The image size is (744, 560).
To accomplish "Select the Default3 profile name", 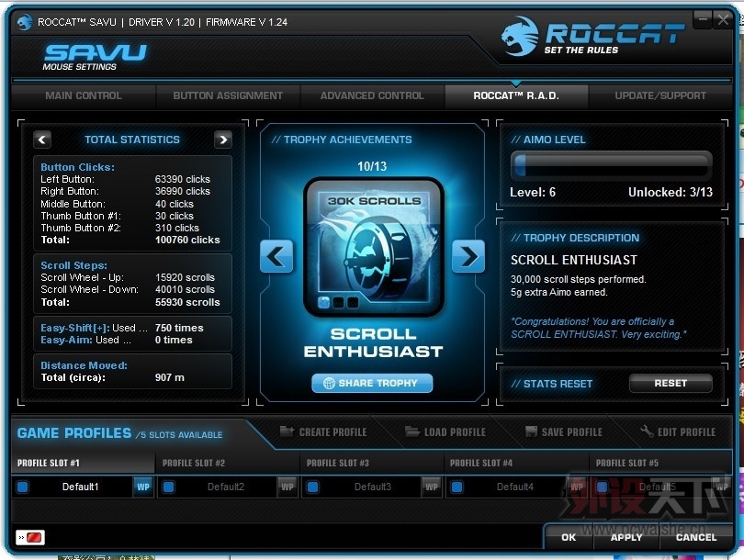I will [x=373, y=487].
